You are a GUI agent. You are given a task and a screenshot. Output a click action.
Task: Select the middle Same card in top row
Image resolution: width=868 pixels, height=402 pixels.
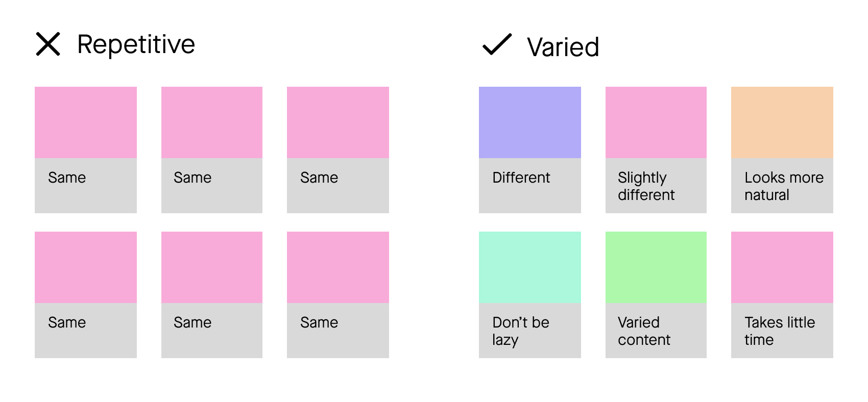[212, 150]
